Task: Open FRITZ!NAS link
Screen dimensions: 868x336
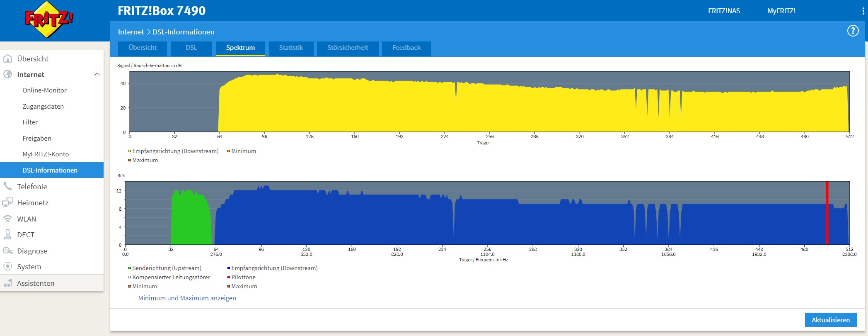Action: coord(724,11)
